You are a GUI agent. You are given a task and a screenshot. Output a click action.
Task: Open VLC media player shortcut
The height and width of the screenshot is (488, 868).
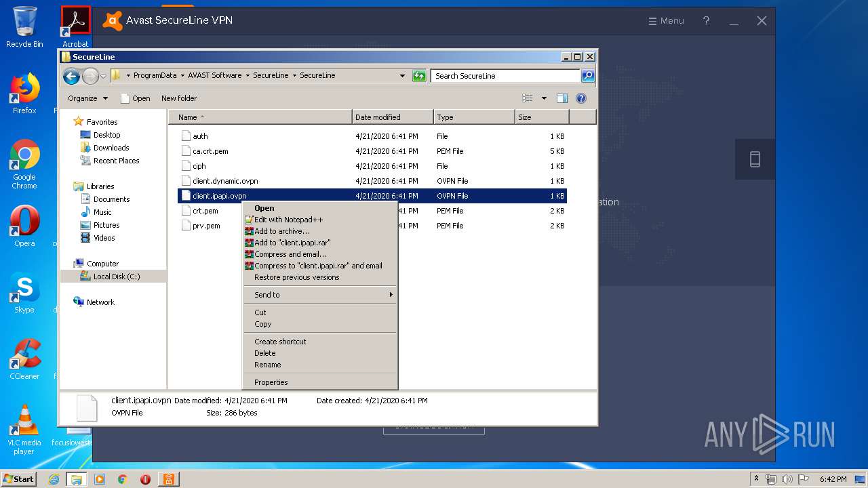click(x=24, y=430)
